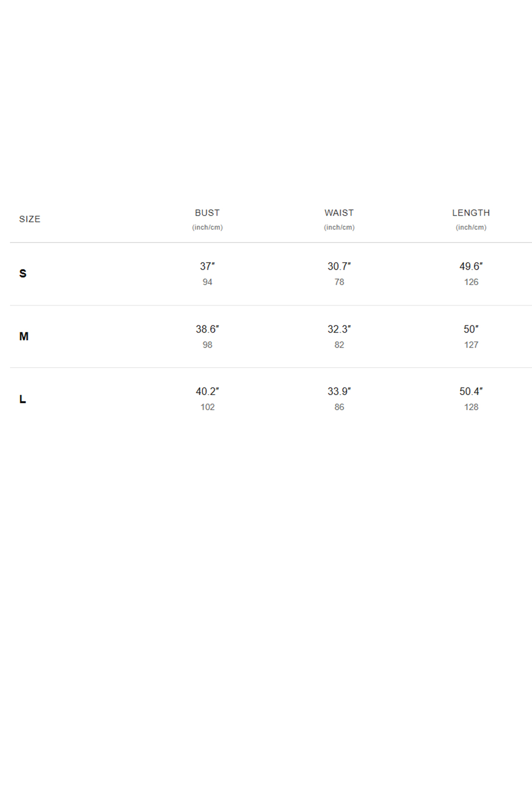Click bust value 38.6″ for size M
This screenshot has height=798, width=532.
tap(207, 329)
